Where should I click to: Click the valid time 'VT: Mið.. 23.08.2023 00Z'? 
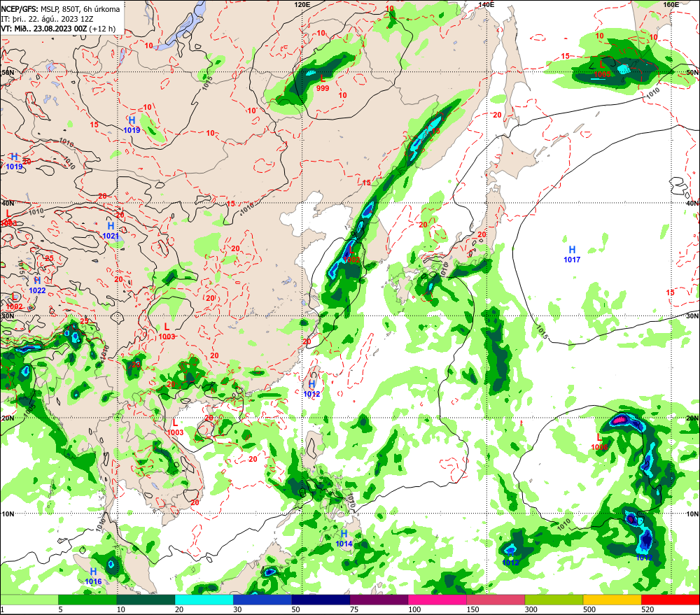pyautogui.click(x=43, y=29)
